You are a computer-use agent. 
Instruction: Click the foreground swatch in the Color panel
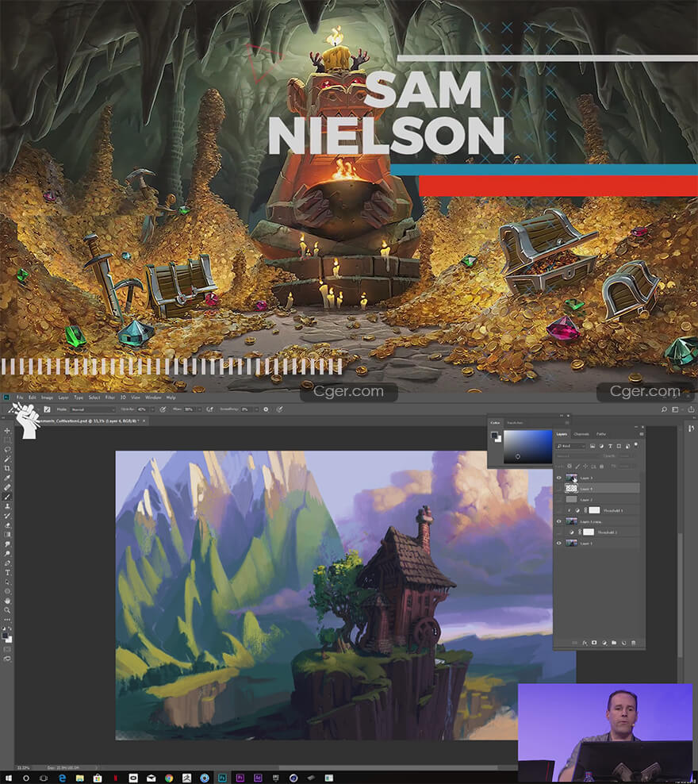pyautogui.click(x=494, y=436)
